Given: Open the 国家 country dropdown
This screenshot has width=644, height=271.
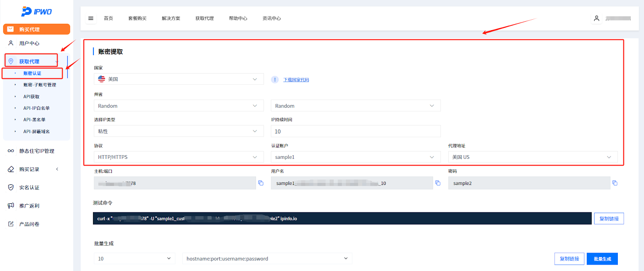Looking at the screenshot, I should [179, 79].
